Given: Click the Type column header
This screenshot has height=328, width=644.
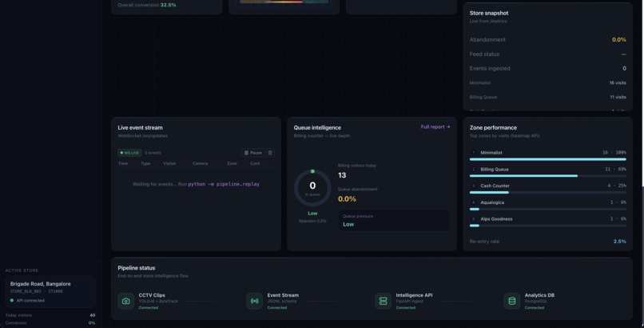Looking at the screenshot, I should coord(145,163).
